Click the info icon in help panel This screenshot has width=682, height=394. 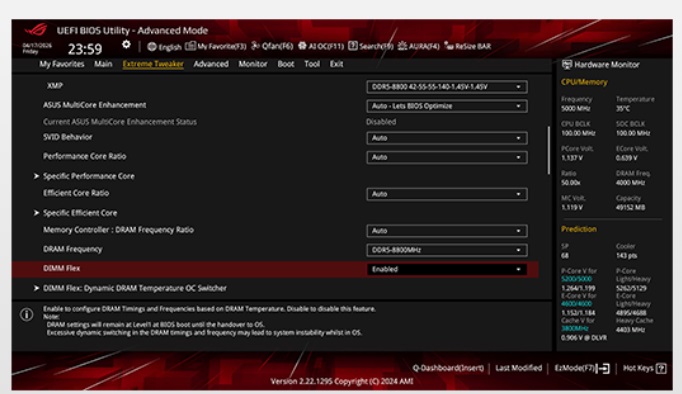(x=27, y=314)
